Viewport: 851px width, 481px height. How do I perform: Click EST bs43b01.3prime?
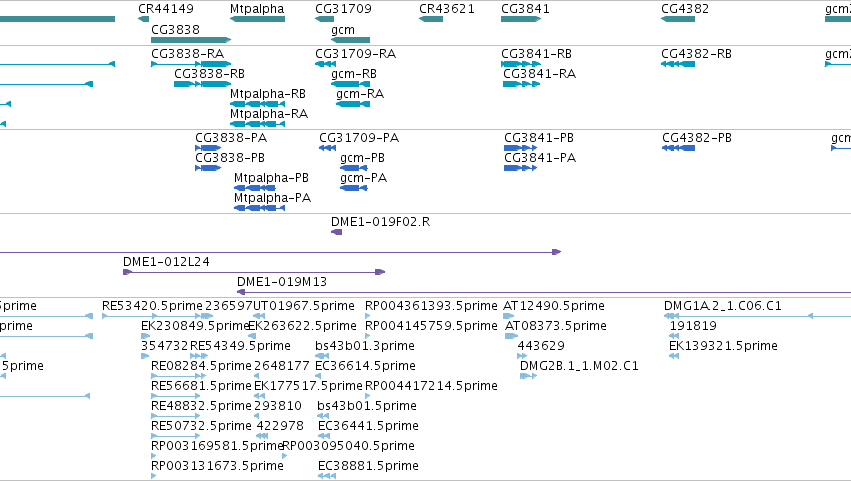[365, 346]
